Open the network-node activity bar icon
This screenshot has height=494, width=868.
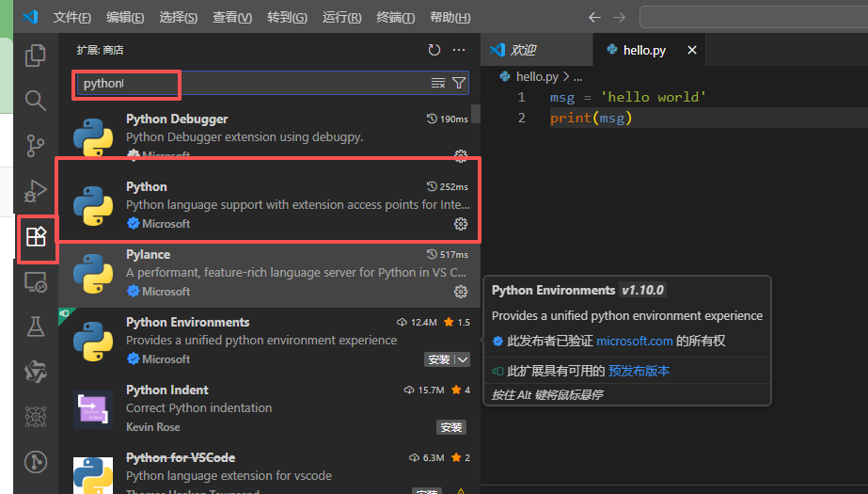36,417
